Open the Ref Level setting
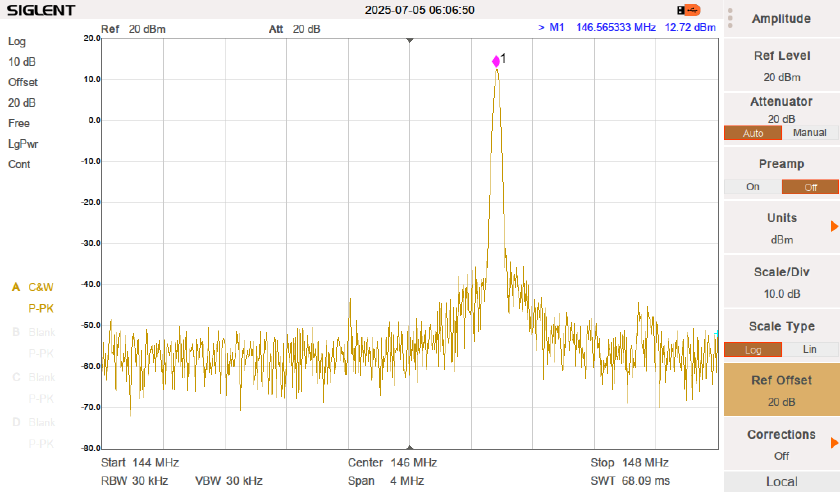840x492 pixels. click(x=782, y=65)
